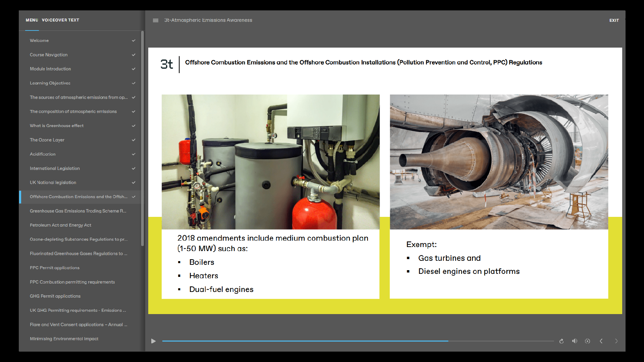Click Offshore Combustion Emissions completed checkmark

click(133, 197)
